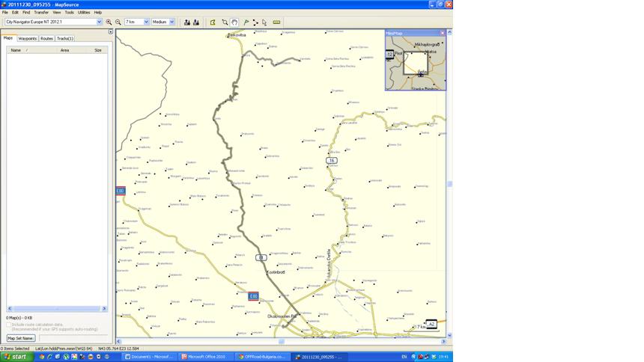Switch to Document1 Microsoft Word taskbar item
This screenshot has height=362, width=644.
[150, 357]
